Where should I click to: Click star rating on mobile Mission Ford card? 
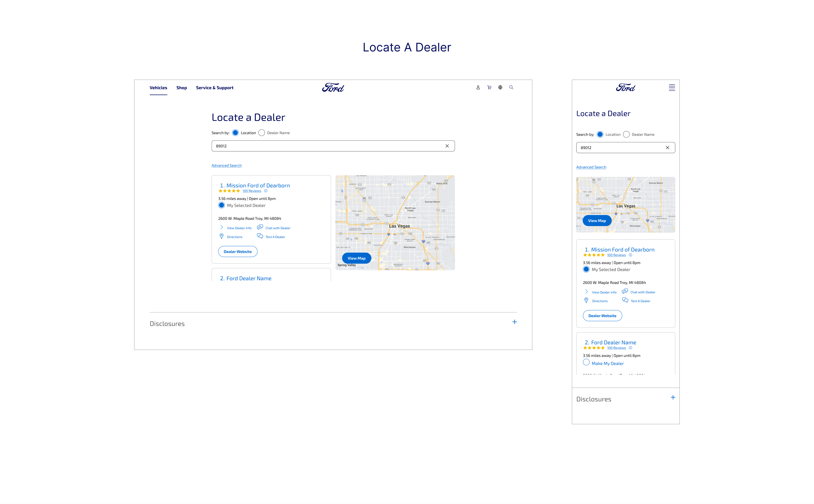594,255
